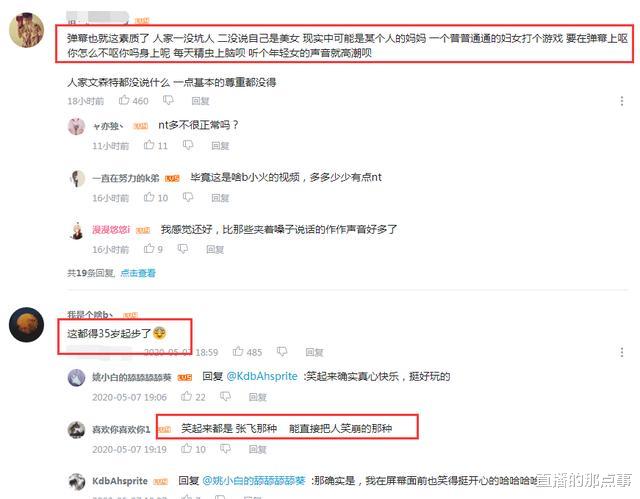Viewport: 640px width, 499px height.
Task: Like the reply by 漫漫悠悠i
Action: click(149, 248)
